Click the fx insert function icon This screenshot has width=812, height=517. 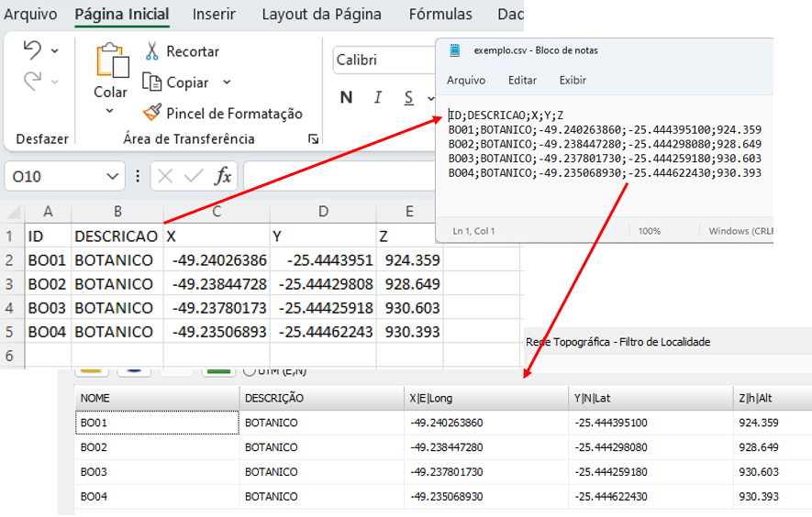pyautogui.click(x=223, y=177)
